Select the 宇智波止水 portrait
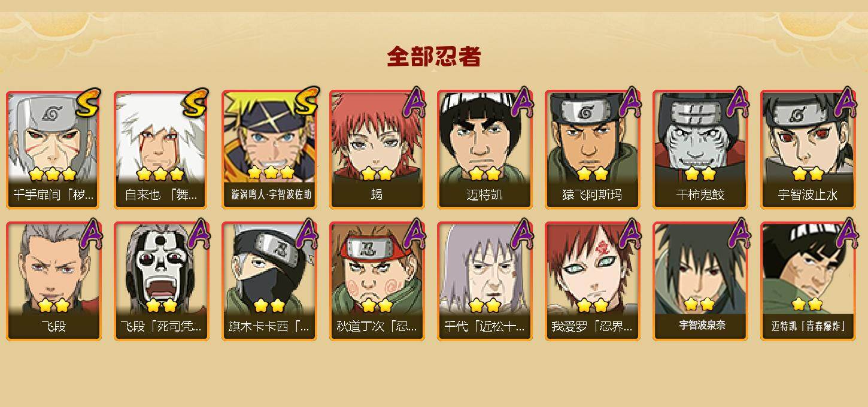This screenshot has height=407, width=868. 808,150
